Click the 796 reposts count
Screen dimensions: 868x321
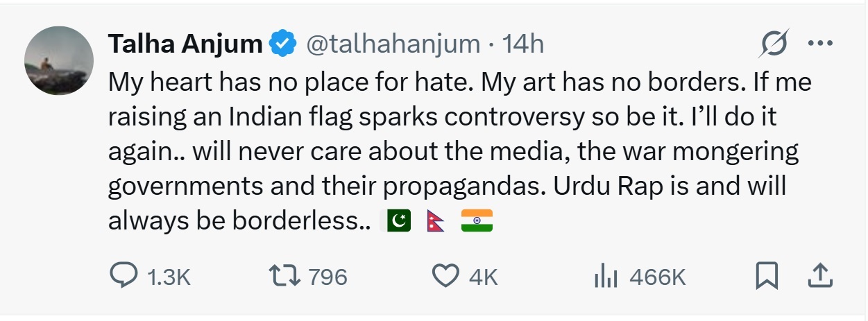(x=327, y=277)
